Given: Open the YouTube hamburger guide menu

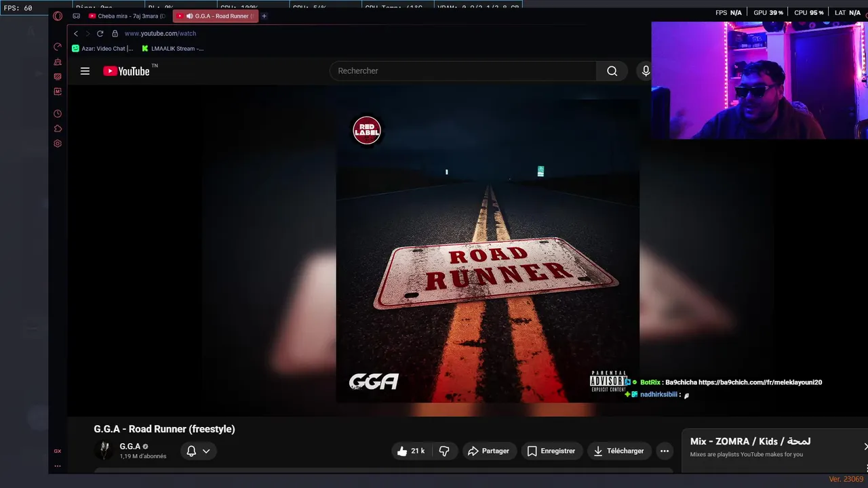Looking at the screenshot, I should 85,71.
